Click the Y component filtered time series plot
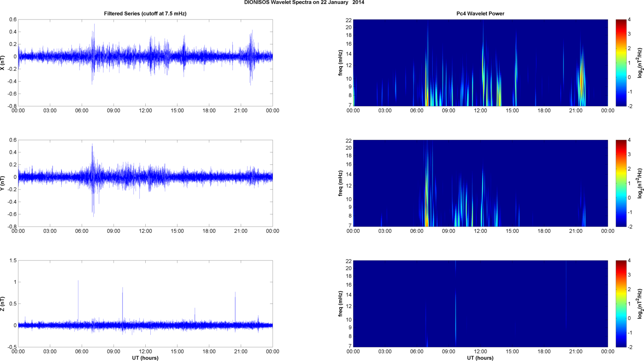The image size is (644, 361). click(145, 183)
